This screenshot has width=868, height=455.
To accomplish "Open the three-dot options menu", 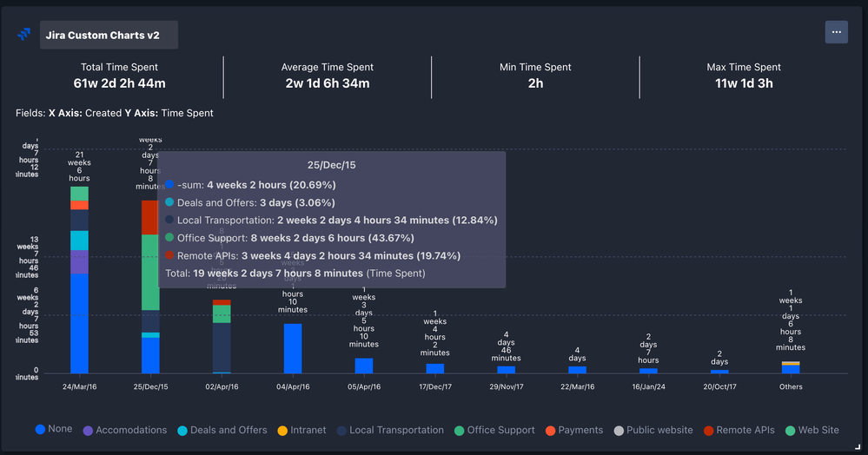I will click(x=836, y=32).
